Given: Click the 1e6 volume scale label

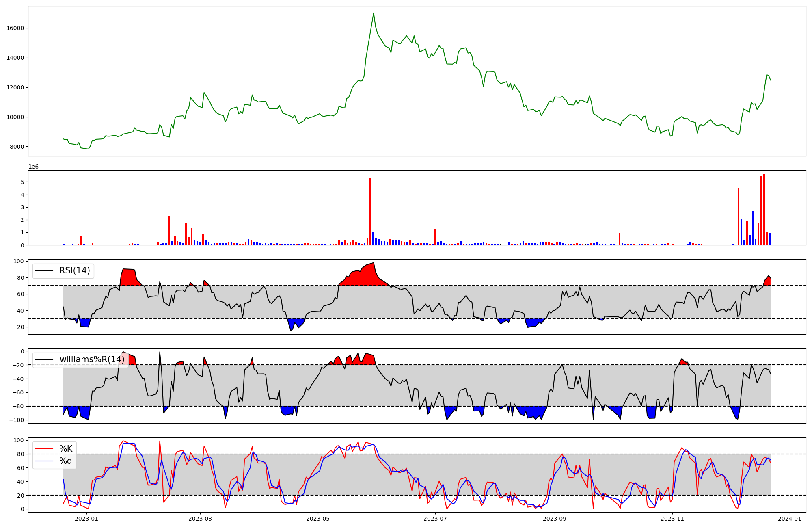Looking at the screenshot, I should tap(33, 167).
